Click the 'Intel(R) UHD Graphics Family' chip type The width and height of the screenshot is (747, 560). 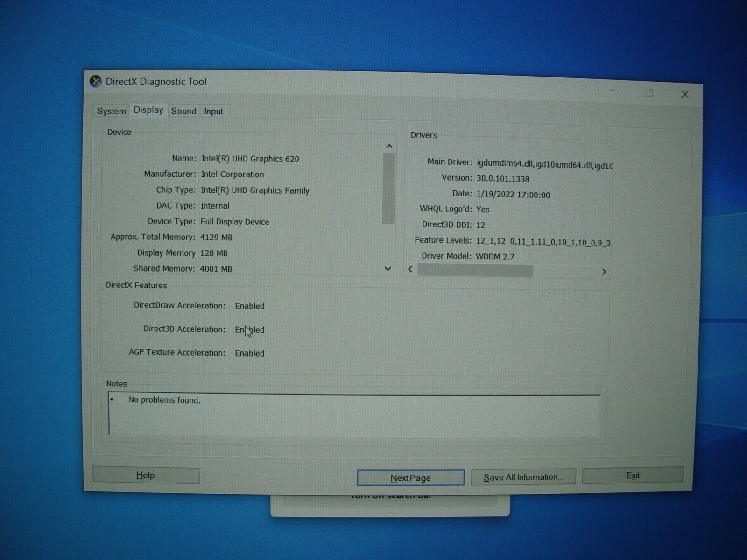click(x=255, y=190)
